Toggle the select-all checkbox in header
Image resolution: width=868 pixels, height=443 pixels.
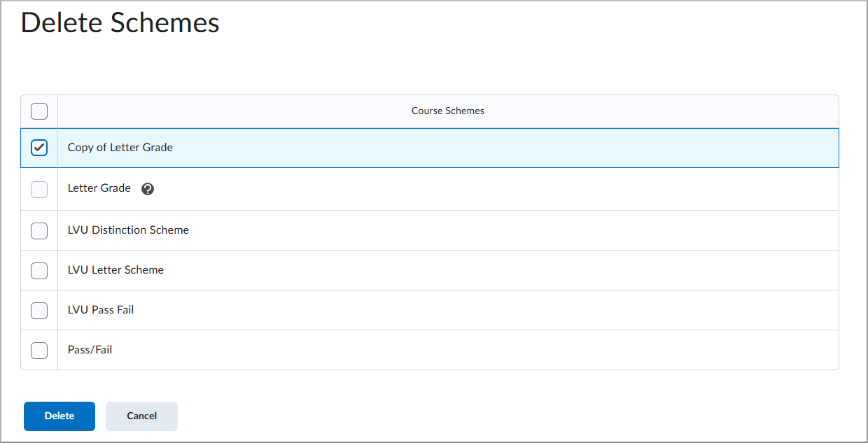tap(39, 111)
